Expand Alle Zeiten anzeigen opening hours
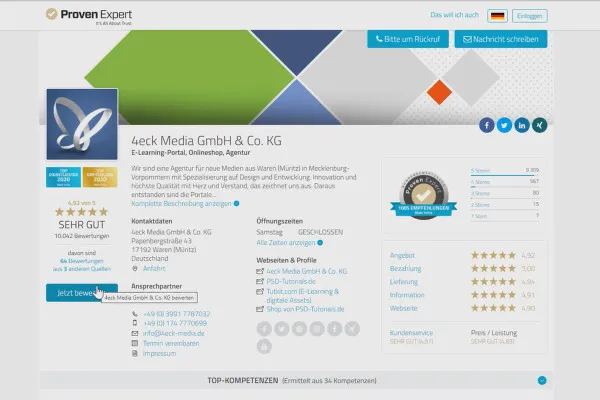 click(290, 243)
